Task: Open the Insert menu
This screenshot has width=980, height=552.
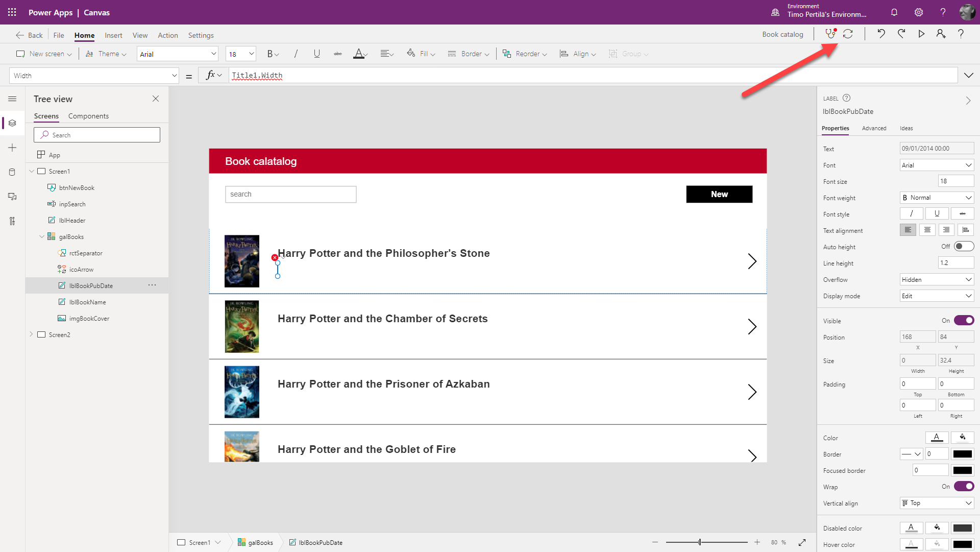Action: click(113, 35)
